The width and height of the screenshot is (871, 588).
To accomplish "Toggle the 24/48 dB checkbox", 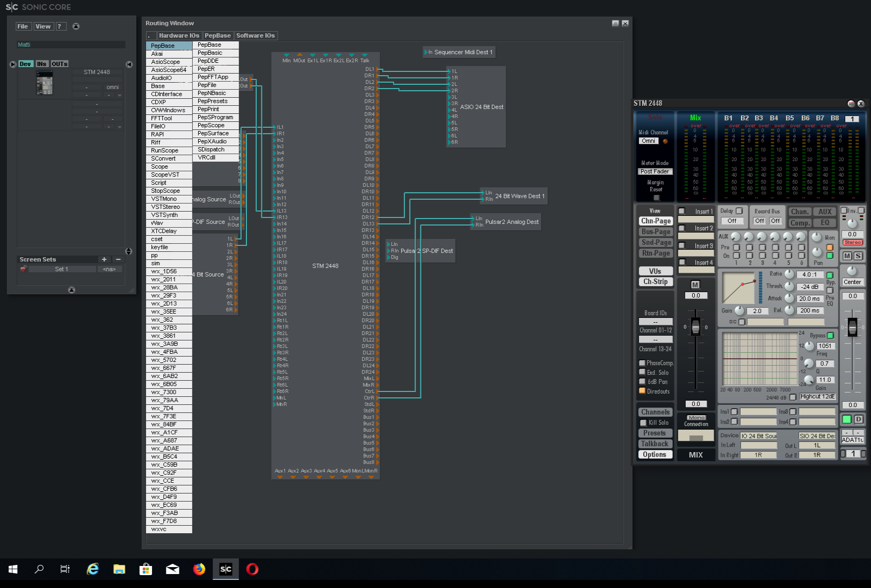I will coord(793,397).
